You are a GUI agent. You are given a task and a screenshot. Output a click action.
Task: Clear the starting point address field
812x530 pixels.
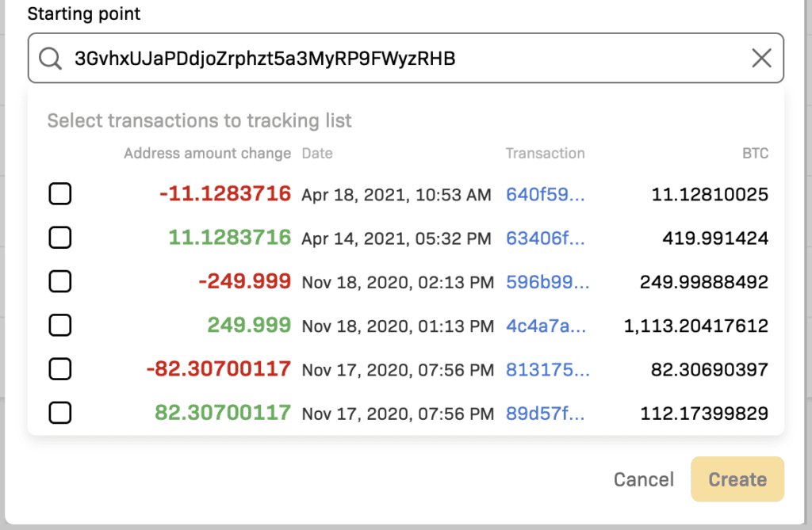point(761,58)
